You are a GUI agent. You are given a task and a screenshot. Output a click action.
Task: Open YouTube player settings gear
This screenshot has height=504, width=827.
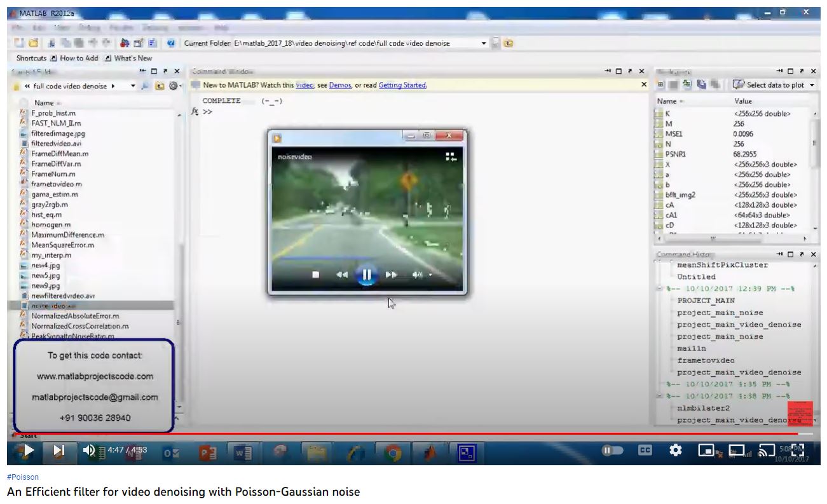(676, 451)
